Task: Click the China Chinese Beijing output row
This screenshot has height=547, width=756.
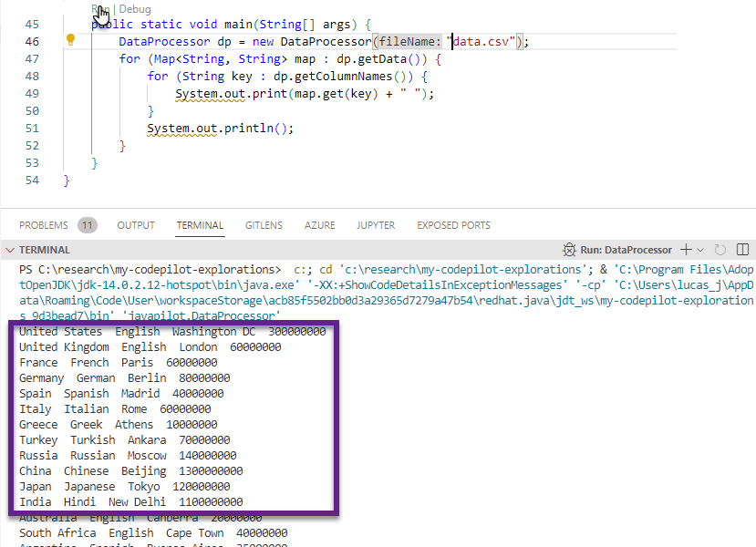Action: (131, 470)
